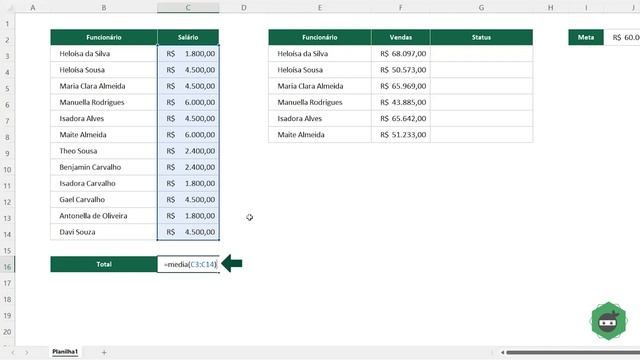Select the Isadora Carvalho cell

(104, 183)
